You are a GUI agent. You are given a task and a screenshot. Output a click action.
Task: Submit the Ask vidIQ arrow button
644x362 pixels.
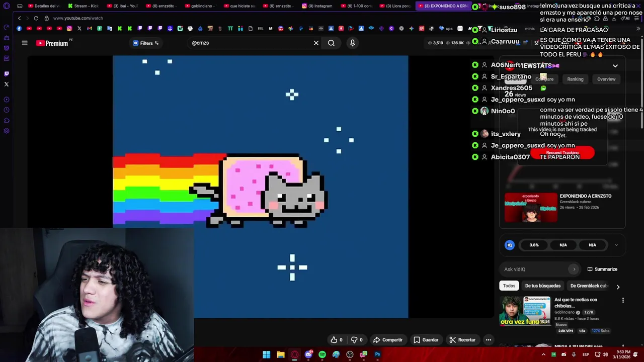click(x=574, y=269)
